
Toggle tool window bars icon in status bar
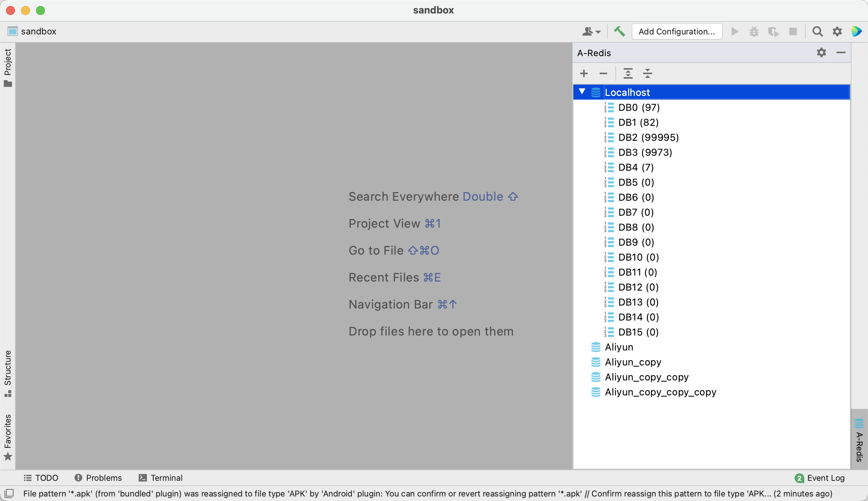pos(9,493)
